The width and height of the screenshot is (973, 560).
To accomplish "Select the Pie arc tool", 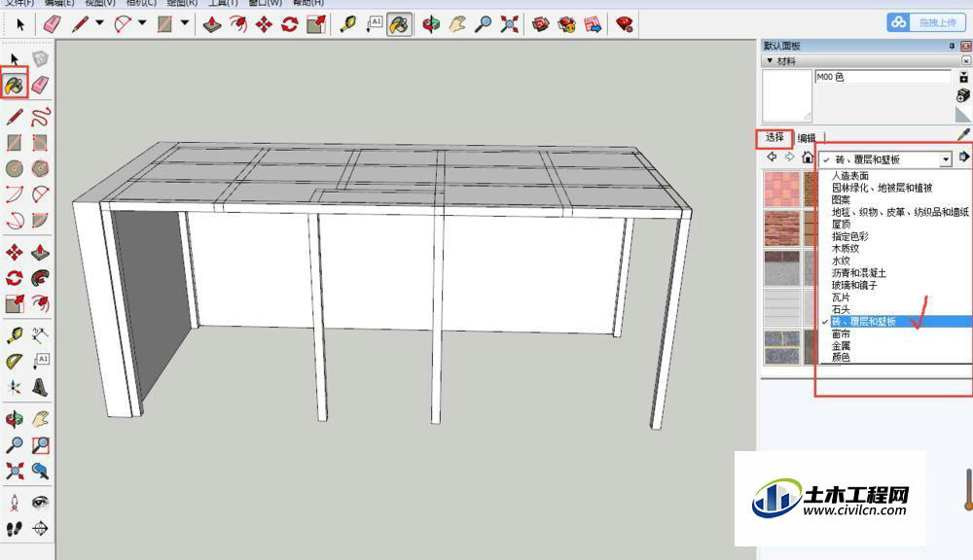I will pyautogui.click(x=40, y=220).
